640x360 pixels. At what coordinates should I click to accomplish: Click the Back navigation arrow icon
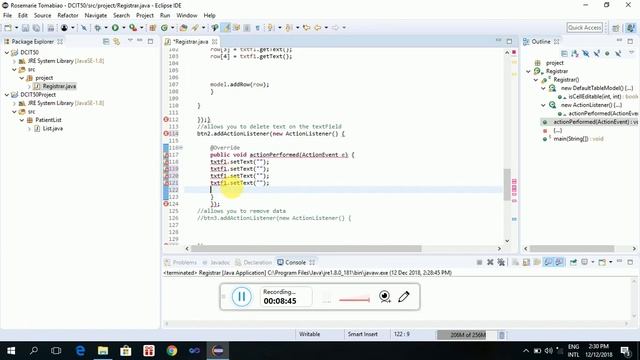[x=318, y=28]
